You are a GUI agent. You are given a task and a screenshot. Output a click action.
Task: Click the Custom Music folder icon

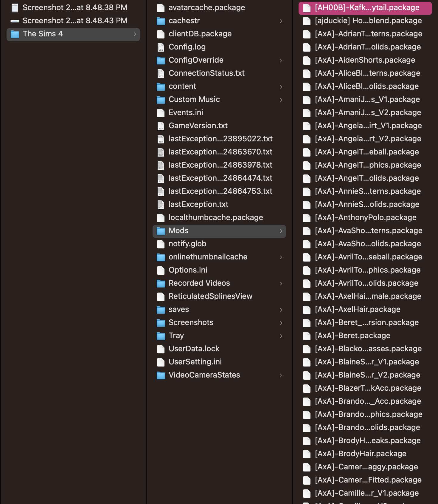tap(161, 100)
